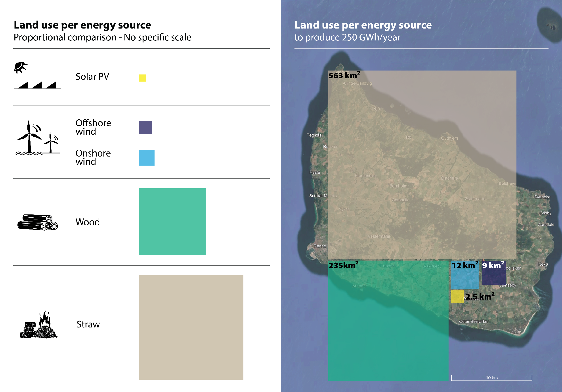Image resolution: width=562 pixels, height=392 pixels.
Task: Select the green square beside the Wood label
Action: [172, 222]
